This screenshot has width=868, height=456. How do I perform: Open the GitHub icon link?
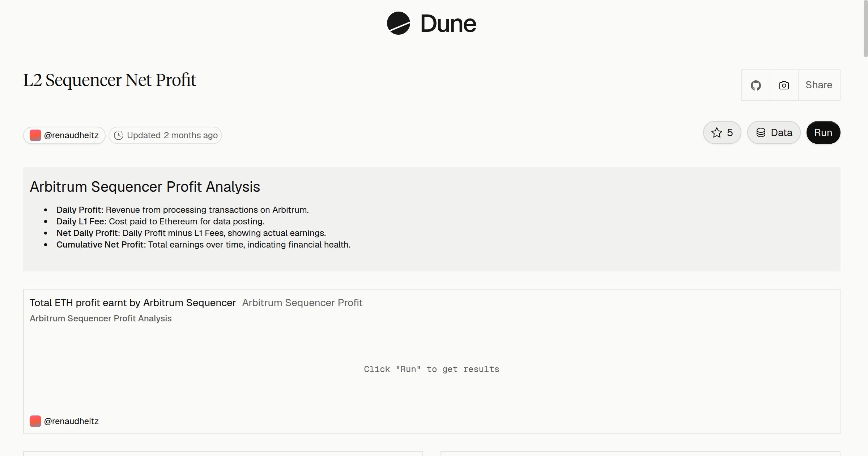[756, 85]
